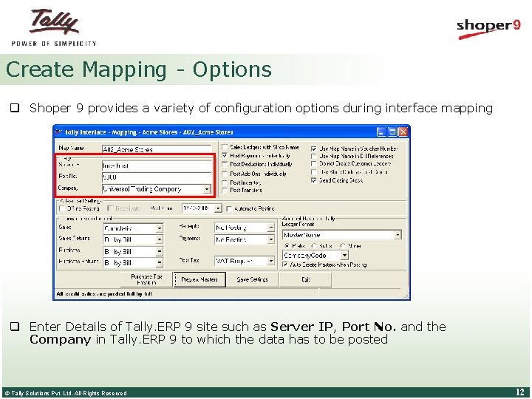Turn on Automatic Posting
The height and width of the screenshot is (399, 532).
pos(229,208)
